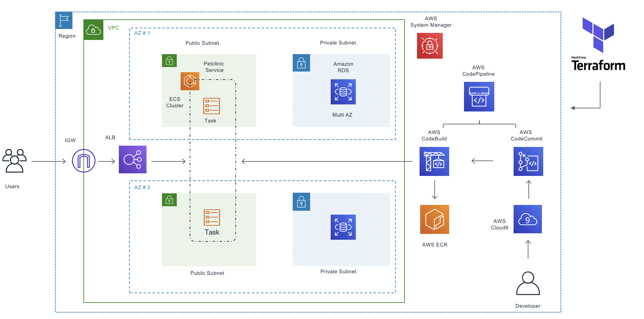Click the 'Petclinic Service' text
The image size is (644, 319).
pos(214,67)
